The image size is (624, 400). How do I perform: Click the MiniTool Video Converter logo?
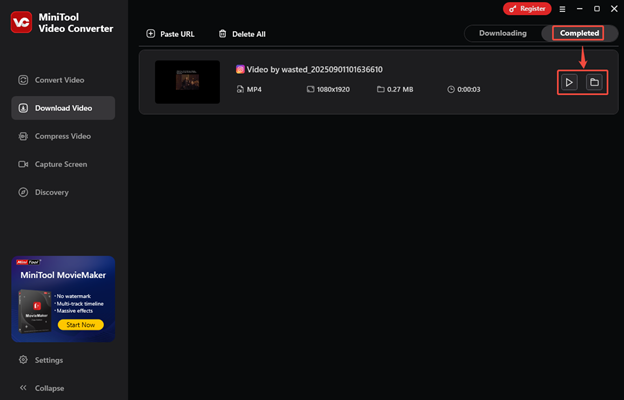tap(21, 22)
